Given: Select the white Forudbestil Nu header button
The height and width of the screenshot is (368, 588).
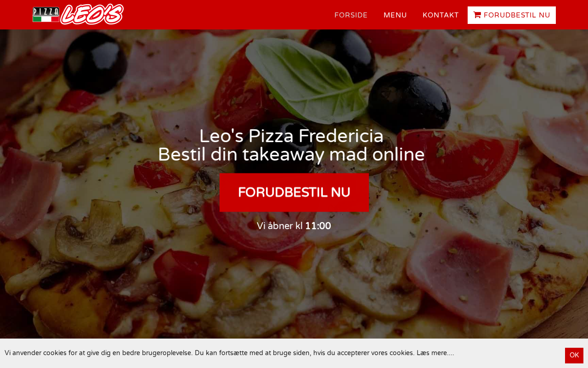Looking at the screenshot, I should 512,15.
